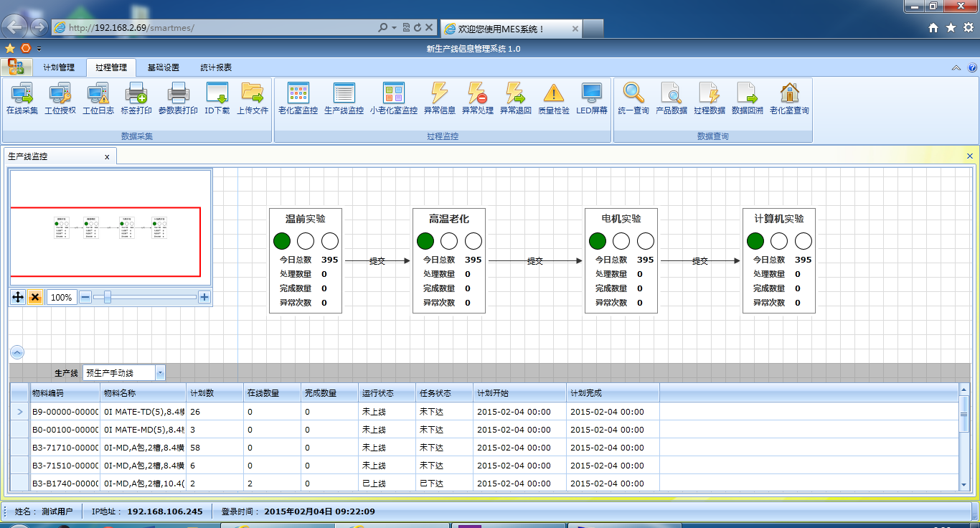Open the 老化室查询 house icon
Screen dimensions: 980x528
[x=789, y=98]
